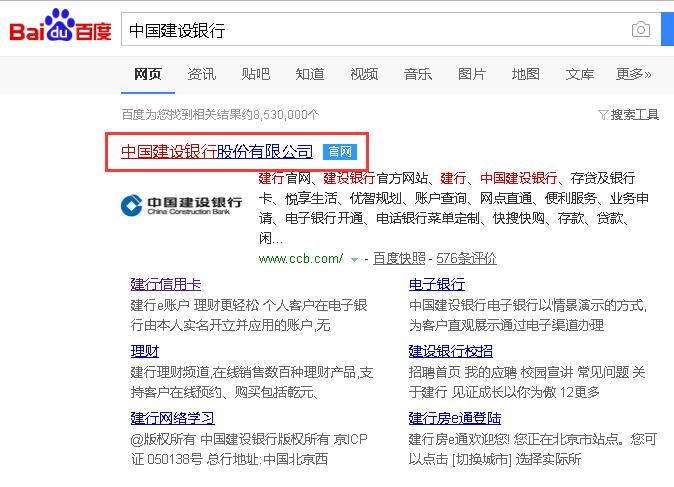This screenshot has height=487, width=674.
Task: Open camera image search icon
Action: [640, 30]
